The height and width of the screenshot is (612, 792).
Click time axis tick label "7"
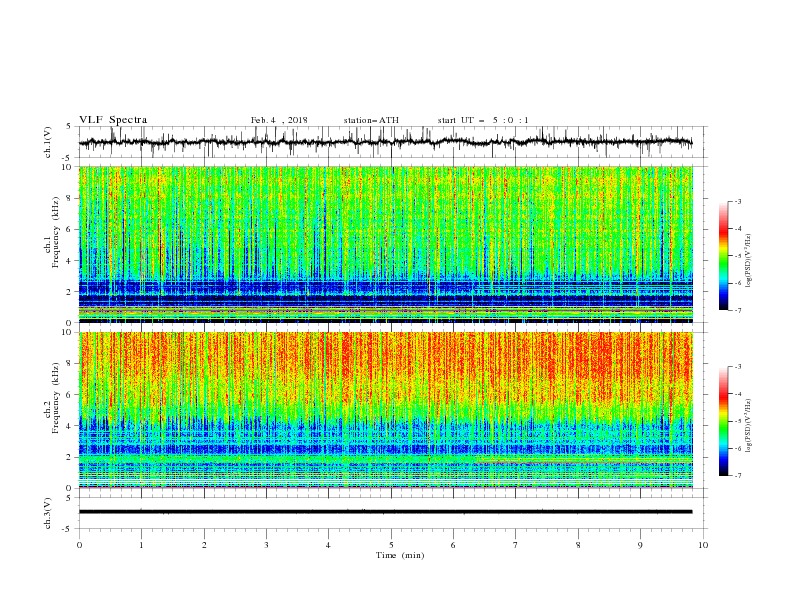(x=516, y=545)
